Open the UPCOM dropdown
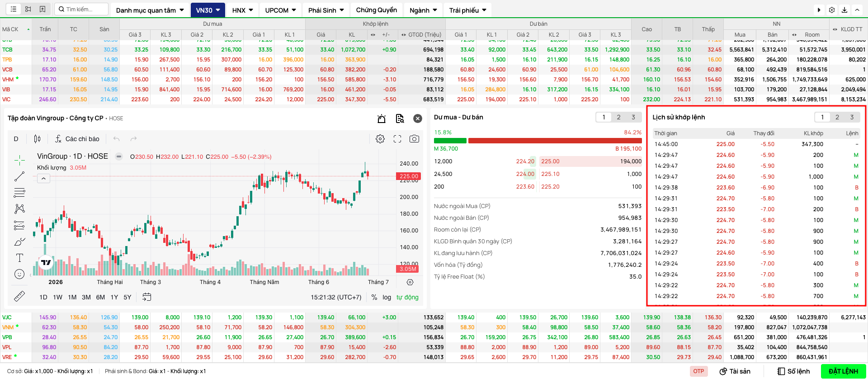The height and width of the screenshot is (379, 868). pos(281,10)
